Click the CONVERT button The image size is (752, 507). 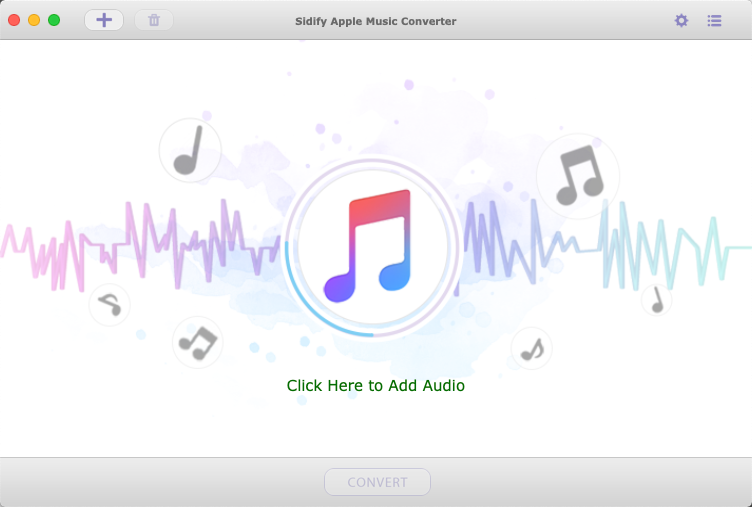pos(377,482)
